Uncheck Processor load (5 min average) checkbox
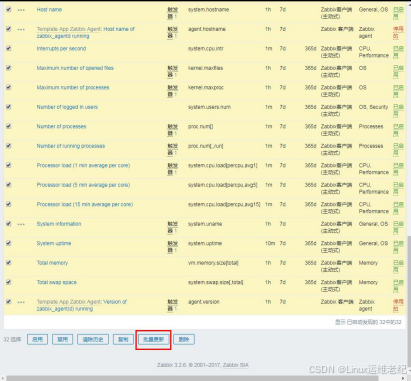The height and width of the screenshot is (381, 411). pos(9,185)
